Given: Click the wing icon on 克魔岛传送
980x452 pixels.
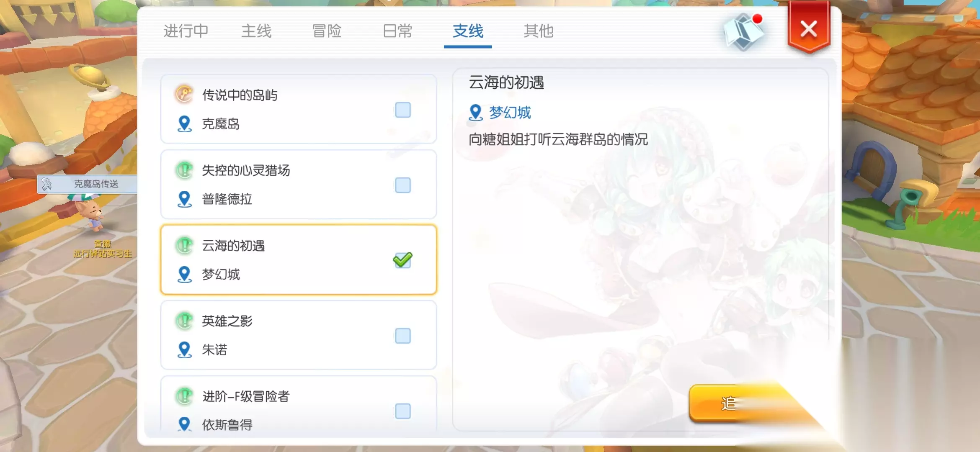Looking at the screenshot, I should (46, 184).
